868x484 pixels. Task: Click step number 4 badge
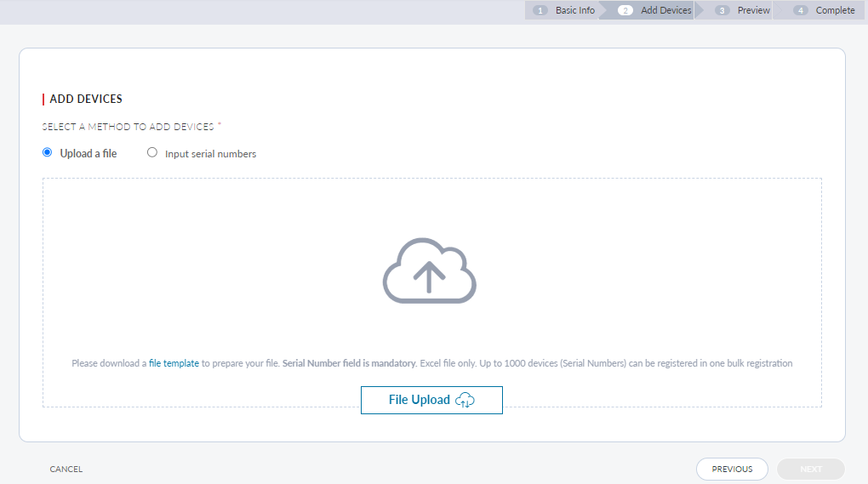click(x=801, y=10)
